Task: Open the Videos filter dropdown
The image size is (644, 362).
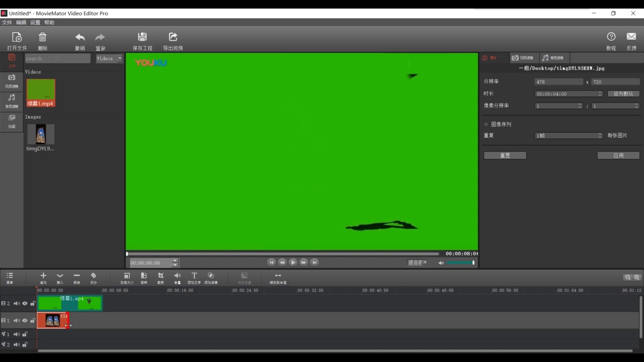Action: [109, 58]
